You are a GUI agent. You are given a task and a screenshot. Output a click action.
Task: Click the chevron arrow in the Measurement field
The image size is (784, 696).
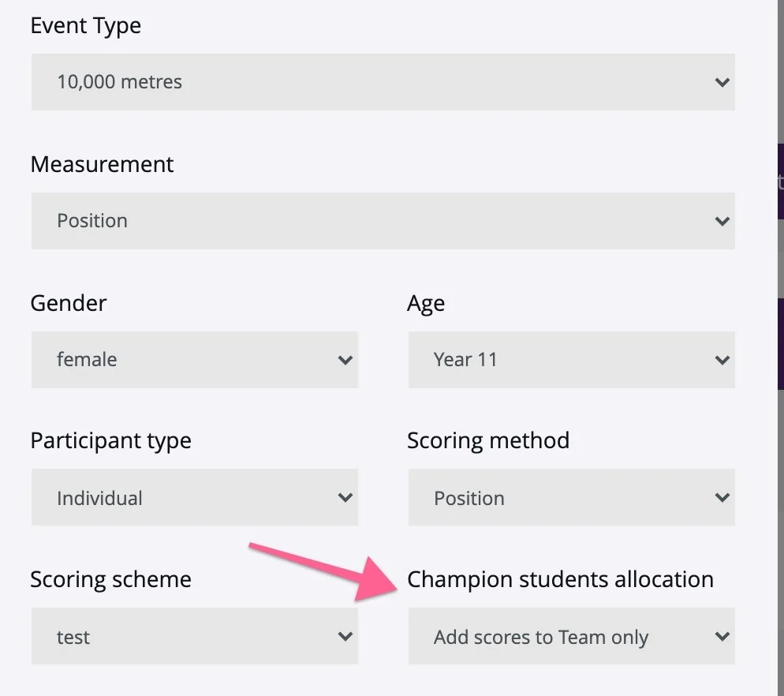coord(722,221)
